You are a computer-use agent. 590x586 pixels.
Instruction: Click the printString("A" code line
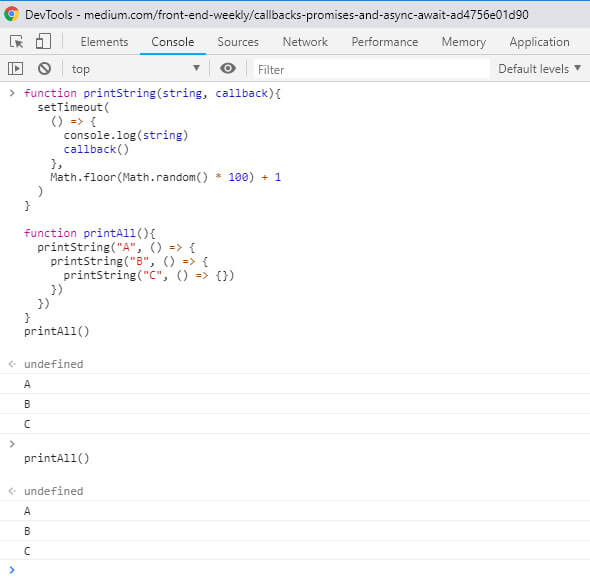116,247
